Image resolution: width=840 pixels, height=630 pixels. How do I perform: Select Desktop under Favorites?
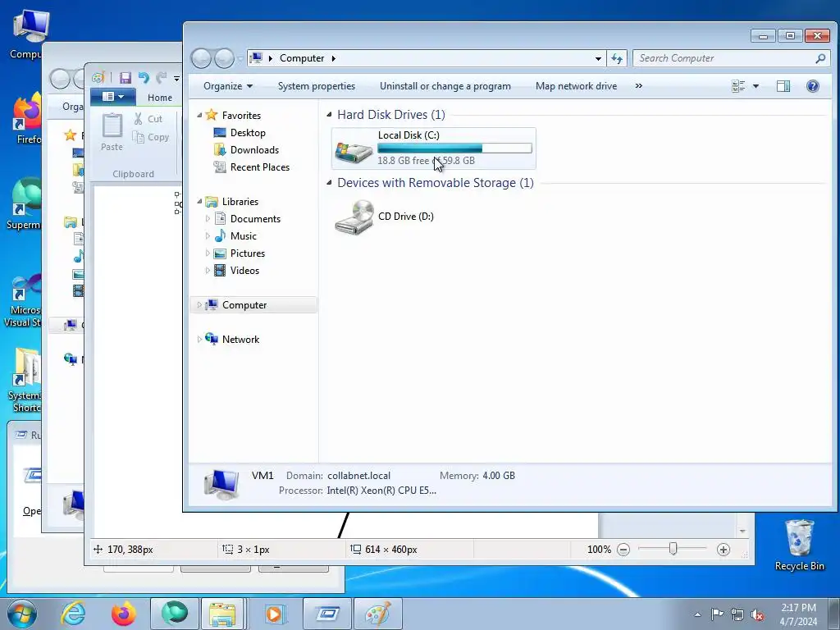(248, 132)
